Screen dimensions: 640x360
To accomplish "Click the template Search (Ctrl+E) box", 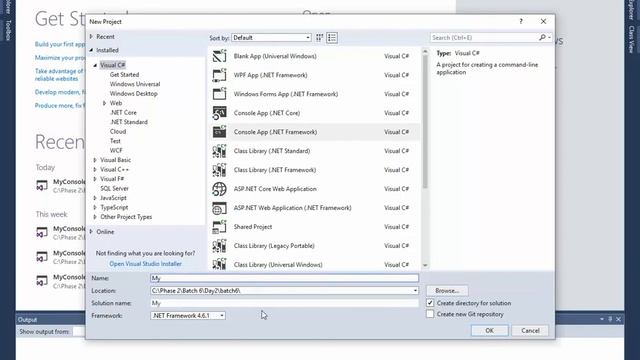I will [484, 38].
